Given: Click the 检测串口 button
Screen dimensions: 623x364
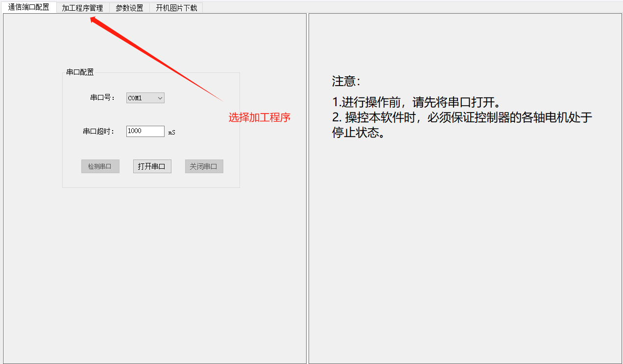Looking at the screenshot, I should [100, 166].
